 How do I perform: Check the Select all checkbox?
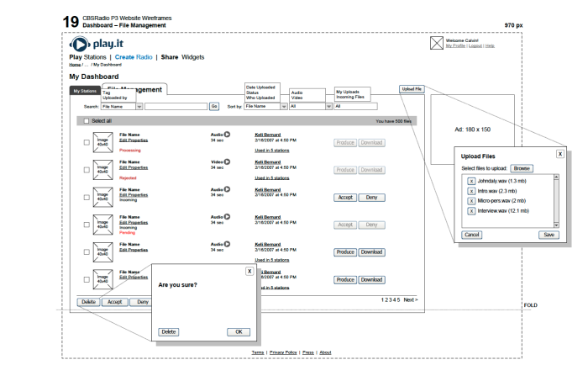(87, 121)
